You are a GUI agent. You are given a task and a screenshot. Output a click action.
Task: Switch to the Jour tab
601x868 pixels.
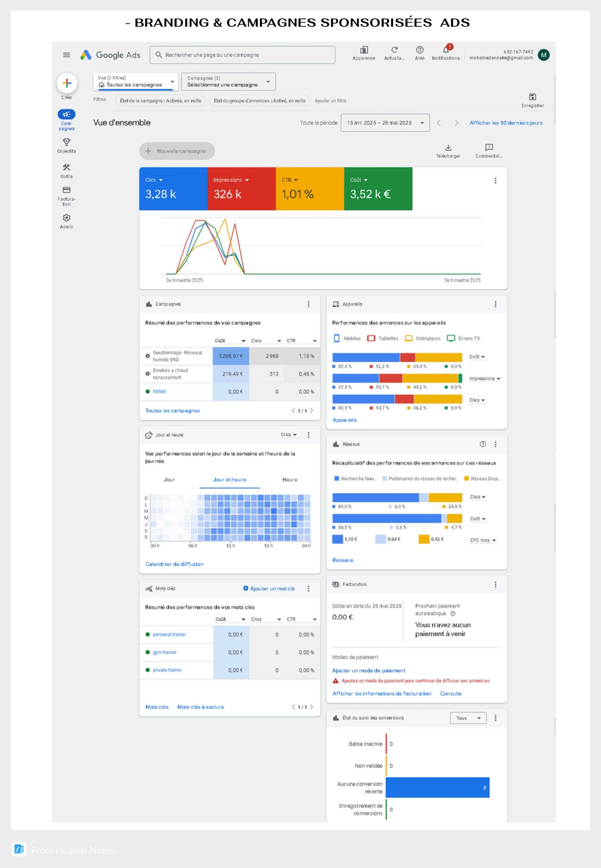point(169,480)
